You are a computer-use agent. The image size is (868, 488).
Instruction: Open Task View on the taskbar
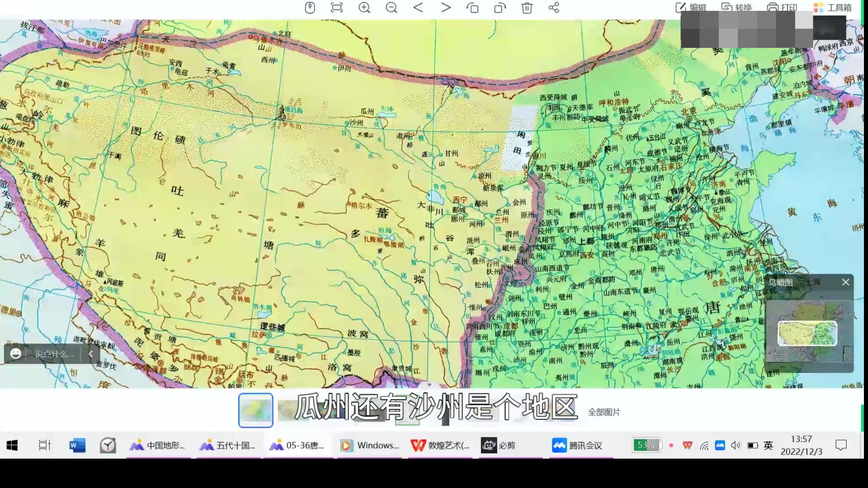[x=44, y=446]
